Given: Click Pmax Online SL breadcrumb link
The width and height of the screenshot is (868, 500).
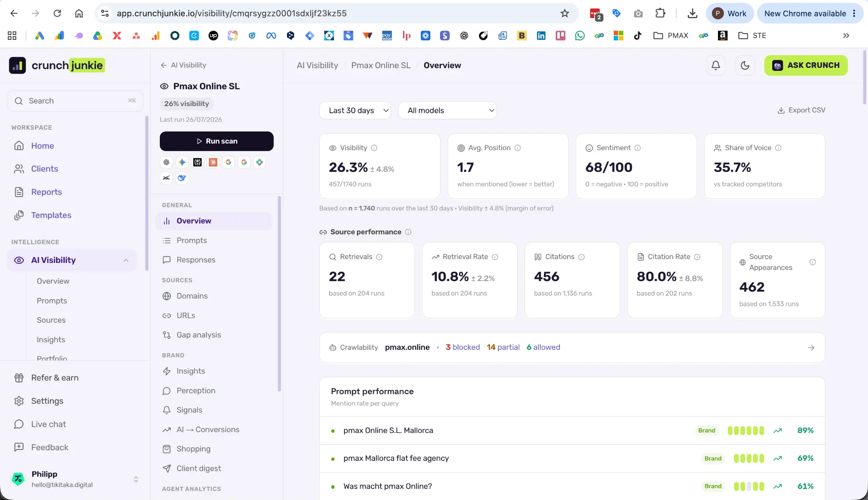Looking at the screenshot, I should [x=381, y=65].
